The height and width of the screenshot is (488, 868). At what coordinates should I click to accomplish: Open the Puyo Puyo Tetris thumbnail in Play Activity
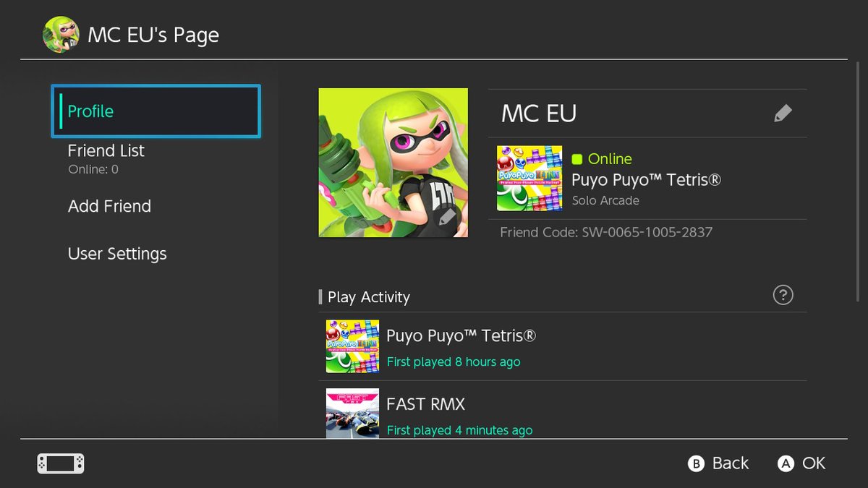(x=352, y=346)
